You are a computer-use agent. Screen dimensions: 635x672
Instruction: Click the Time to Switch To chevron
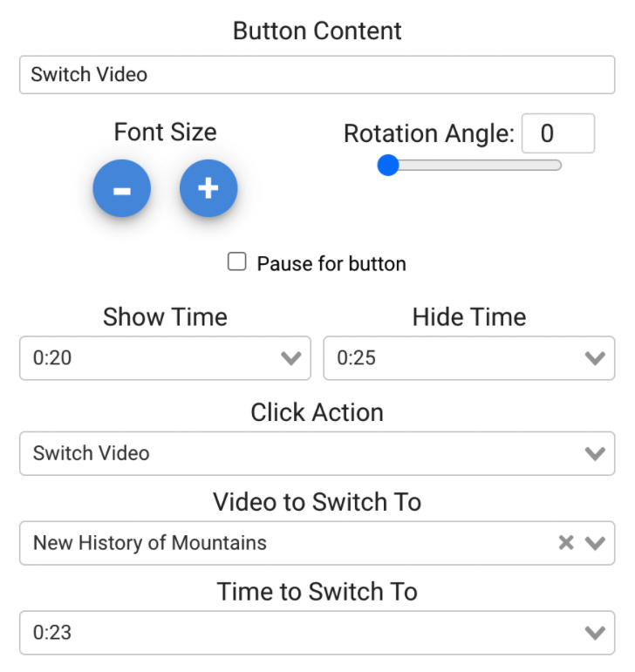click(x=595, y=633)
